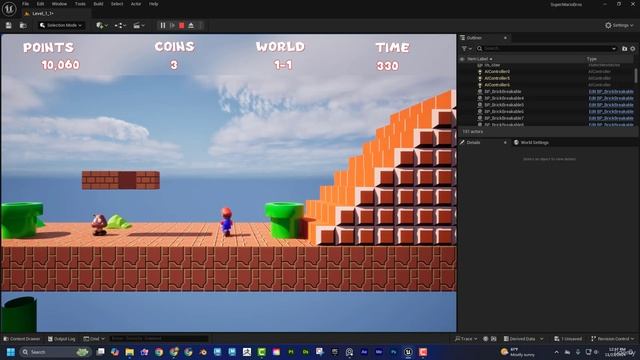Screen dimensions: 640x360
Task: Focus the console command input field
Action: pos(159,339)
